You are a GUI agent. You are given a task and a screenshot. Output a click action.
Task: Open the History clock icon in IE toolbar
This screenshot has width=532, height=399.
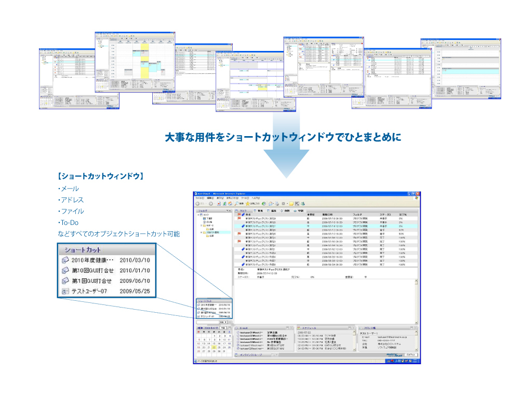coord(263,204)
